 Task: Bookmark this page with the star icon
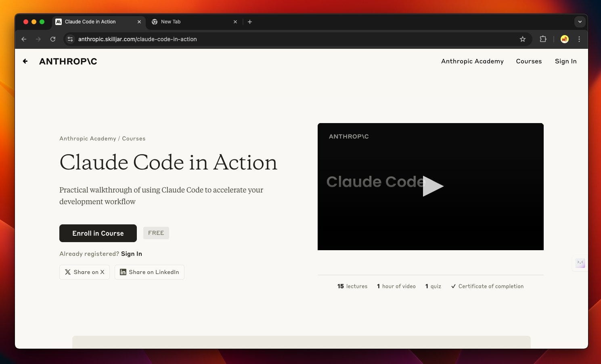click(523, 39)
